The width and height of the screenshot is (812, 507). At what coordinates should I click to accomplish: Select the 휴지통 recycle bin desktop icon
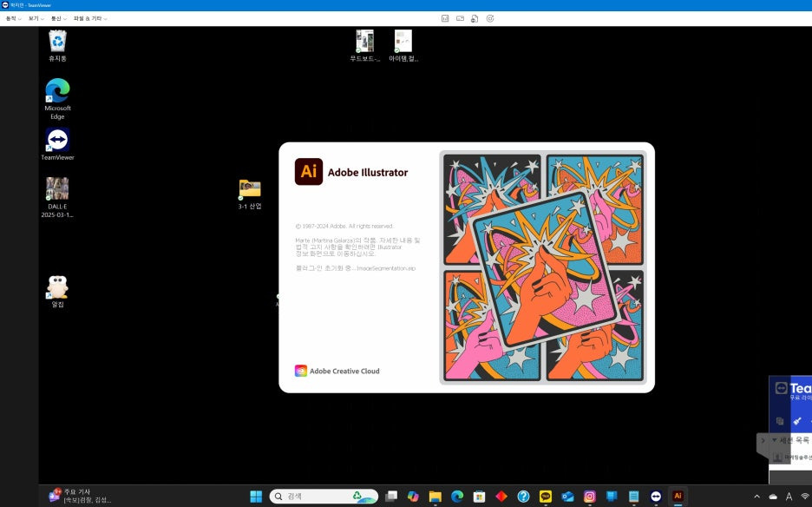tap(57, 46)
